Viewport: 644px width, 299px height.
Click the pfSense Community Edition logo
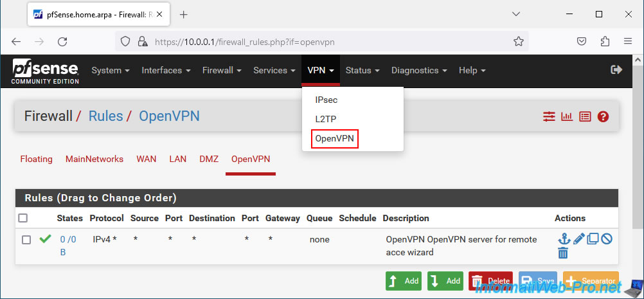(x=45, y=71)
